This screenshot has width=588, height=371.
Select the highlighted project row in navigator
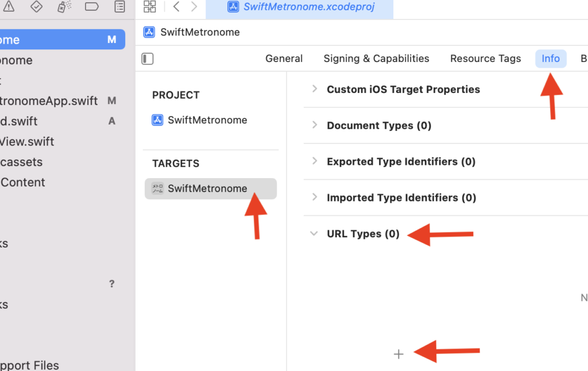62,40
